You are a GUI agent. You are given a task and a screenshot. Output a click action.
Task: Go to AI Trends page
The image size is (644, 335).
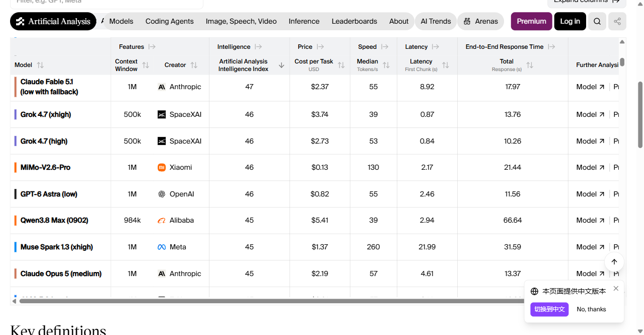pyautogui.click(x=436, y=21)
